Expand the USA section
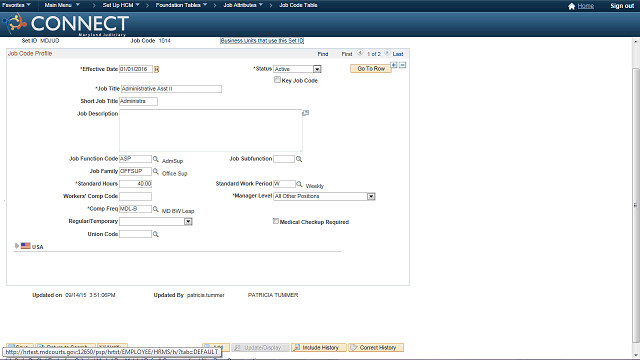The image size is (640, 360). [17, 246]
